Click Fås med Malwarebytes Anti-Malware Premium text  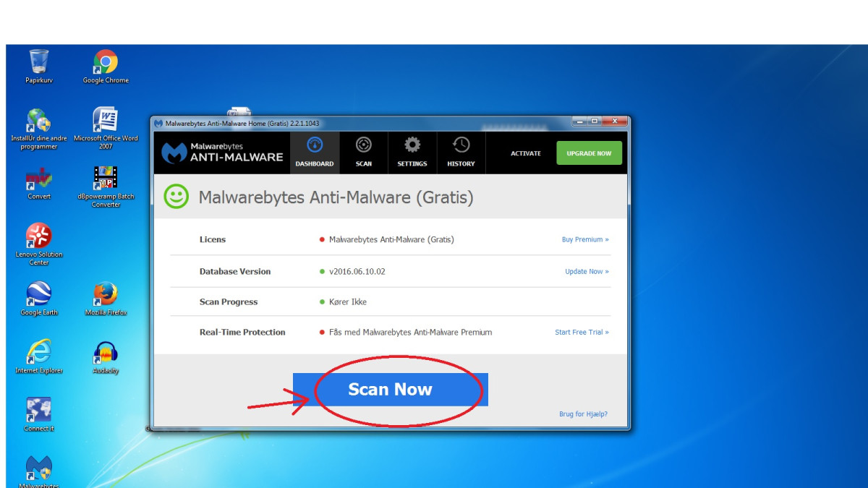(410, 333)
